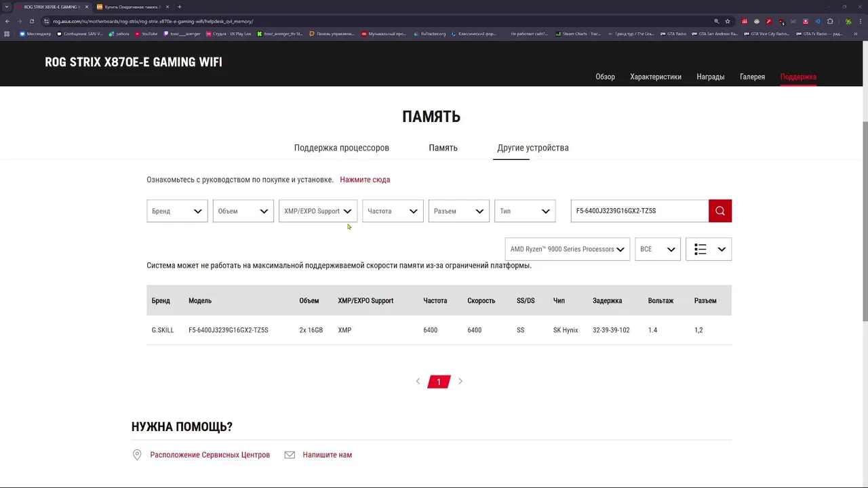Open the ВСЕ dropdown
Viewport: 868px width, 488px height.
[x=658, y=249]
